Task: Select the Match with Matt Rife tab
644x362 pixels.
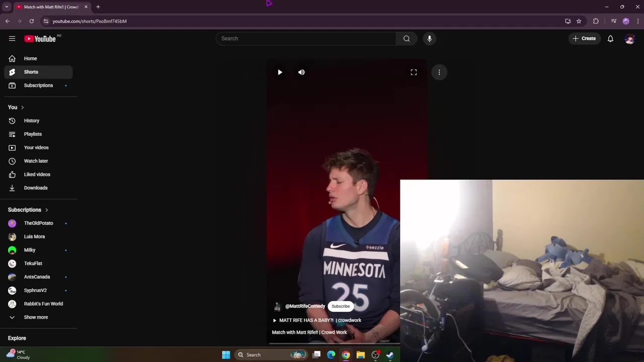Action: click(51, 7)
